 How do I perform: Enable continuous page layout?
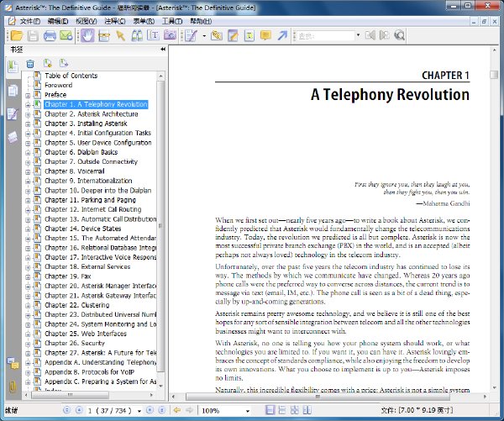pyautogui.click(x=282, y=410)
